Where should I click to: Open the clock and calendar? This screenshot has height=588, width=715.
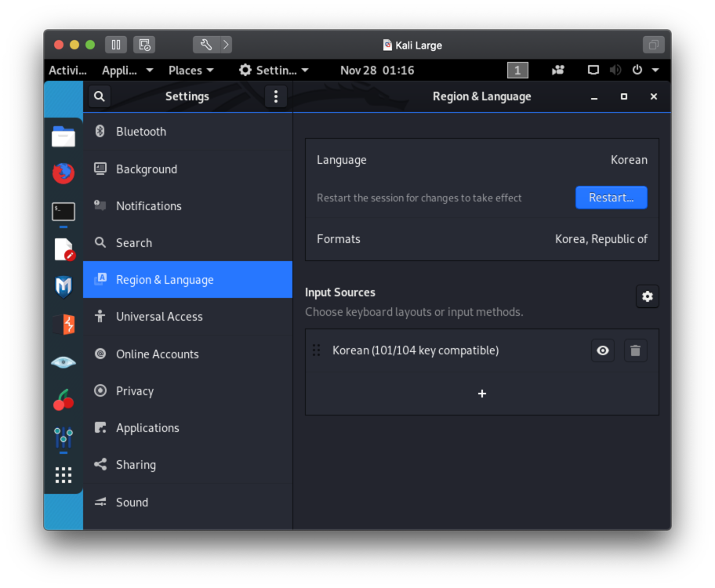377,71
